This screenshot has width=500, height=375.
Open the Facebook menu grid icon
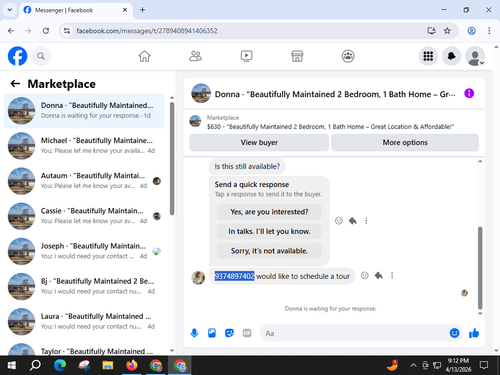pos(428,56)
